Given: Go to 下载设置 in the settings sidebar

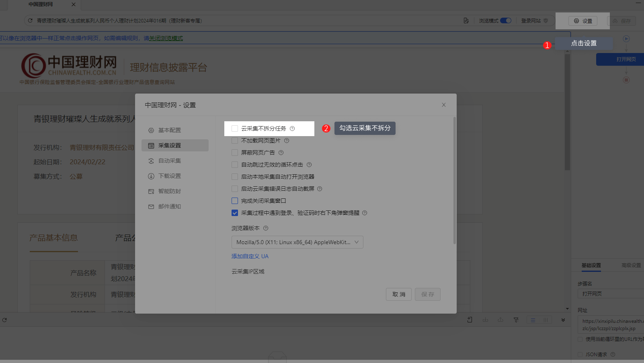Looking at the screenshot, I should coord(175,176).
